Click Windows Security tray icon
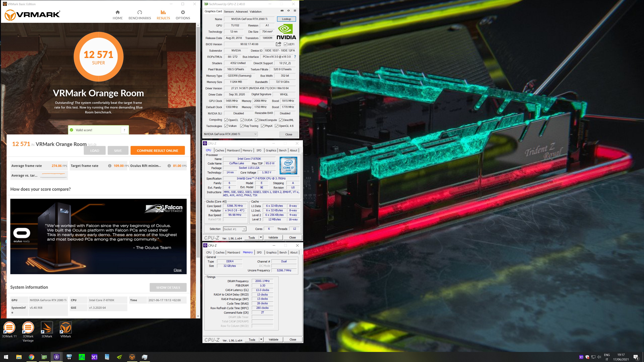The height and width of the screenshot is (362, 644). point(587,357)
